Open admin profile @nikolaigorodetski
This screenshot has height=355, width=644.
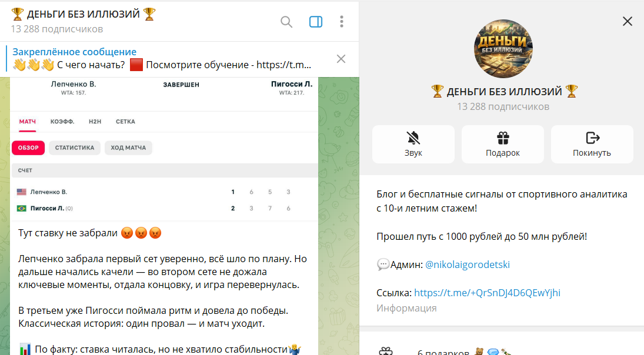click(x=467, y=264)
